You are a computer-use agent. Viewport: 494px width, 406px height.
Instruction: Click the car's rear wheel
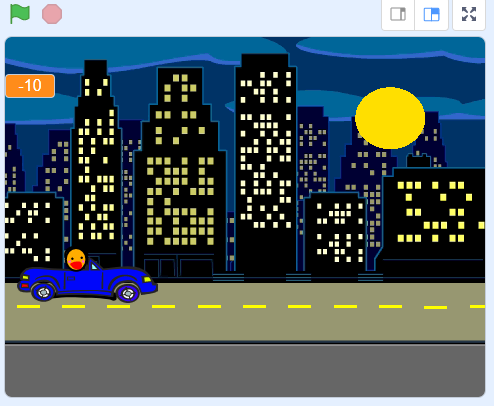pos(43,292)
